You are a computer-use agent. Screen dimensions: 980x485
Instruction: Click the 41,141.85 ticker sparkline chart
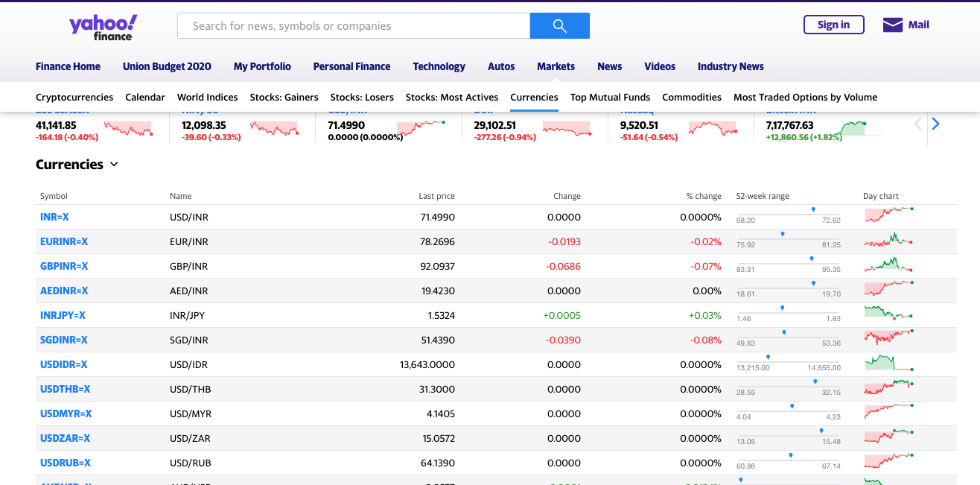(128, 128)
